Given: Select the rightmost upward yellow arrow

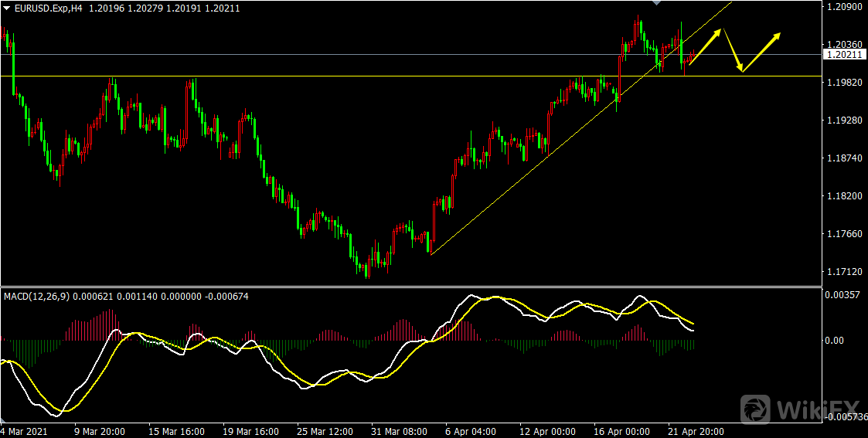Looking at the screenshot, I should click(762, 52).
